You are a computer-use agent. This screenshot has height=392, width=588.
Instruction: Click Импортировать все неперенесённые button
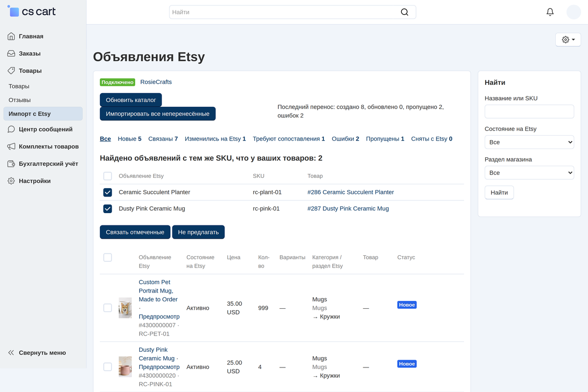pos(158,114)
